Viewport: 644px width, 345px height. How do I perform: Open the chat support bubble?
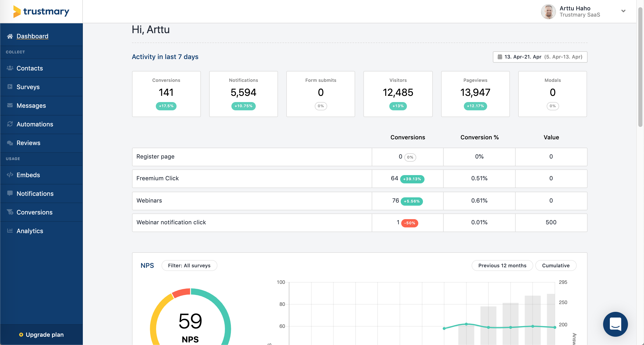pos(615,324)
